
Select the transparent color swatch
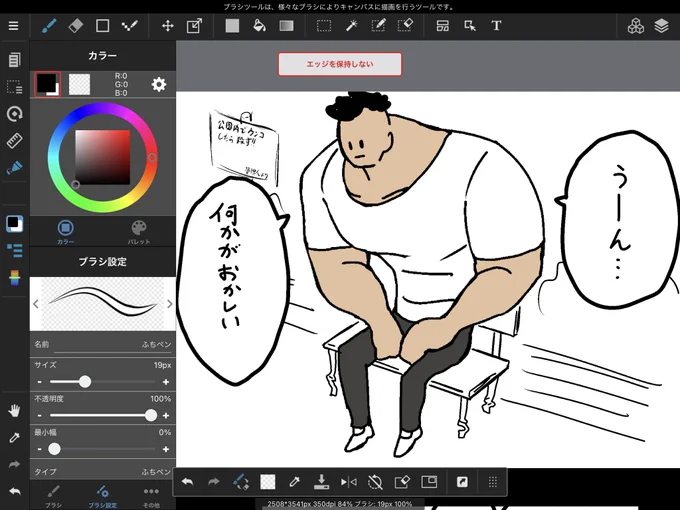[x=80, y=84]
